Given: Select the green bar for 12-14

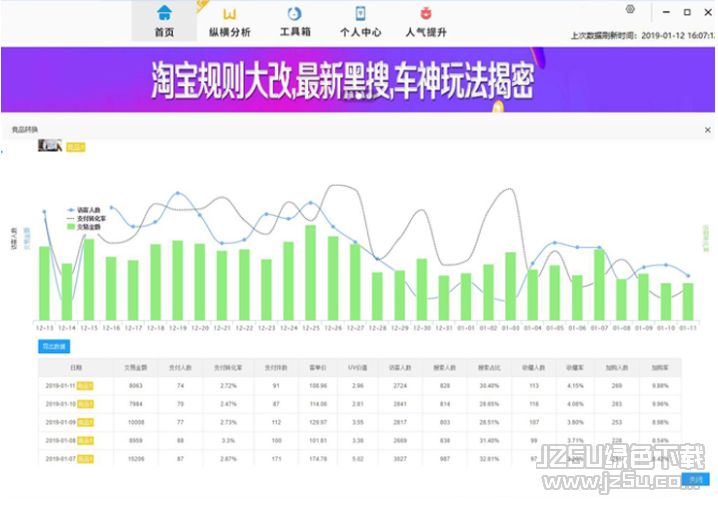Looking at the screenshot, I should [67, 292].
